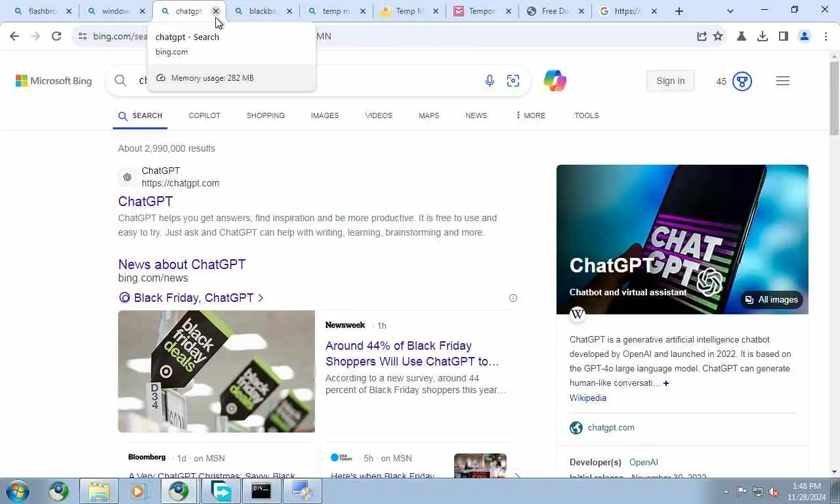Switch to the NEWS tab
The image size is (840, 504).
[x=476, y=115]
